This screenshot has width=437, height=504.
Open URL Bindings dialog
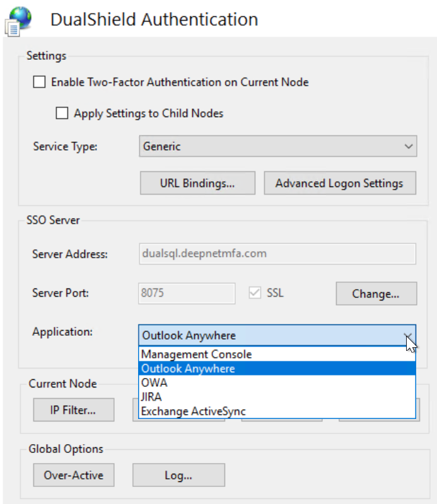[197, 183]
